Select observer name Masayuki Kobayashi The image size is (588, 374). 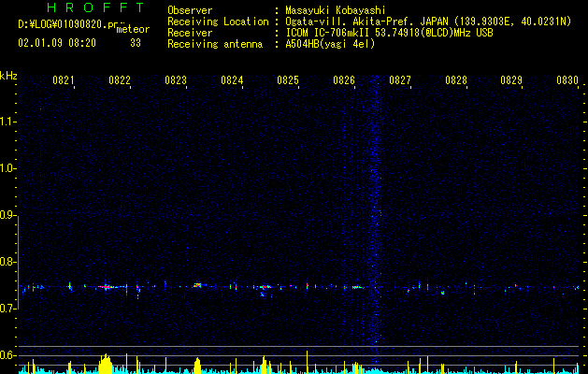[336, 10]
